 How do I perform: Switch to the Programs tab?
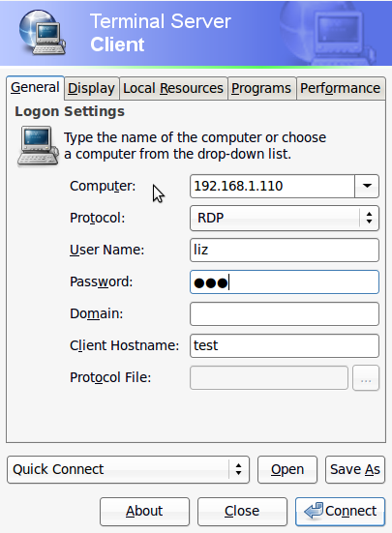(261, 88)
